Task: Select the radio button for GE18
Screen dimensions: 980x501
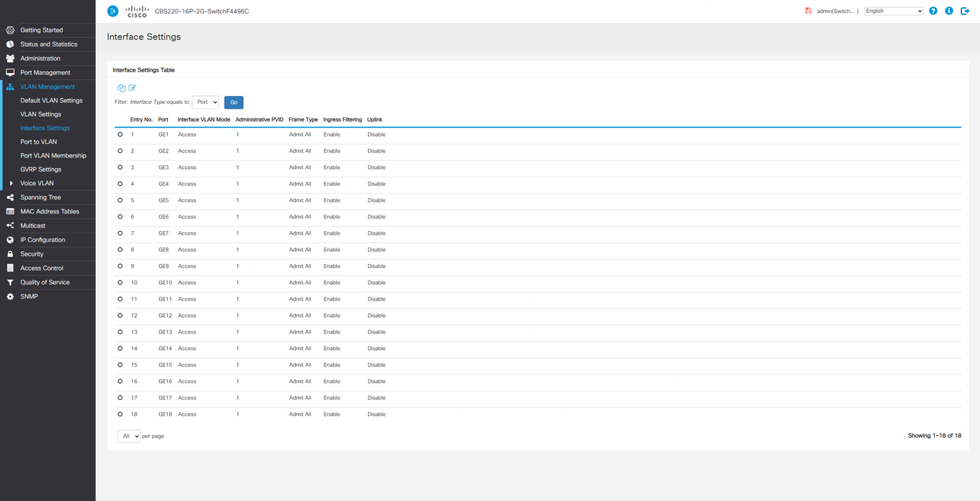Action: tap(120, 414)
